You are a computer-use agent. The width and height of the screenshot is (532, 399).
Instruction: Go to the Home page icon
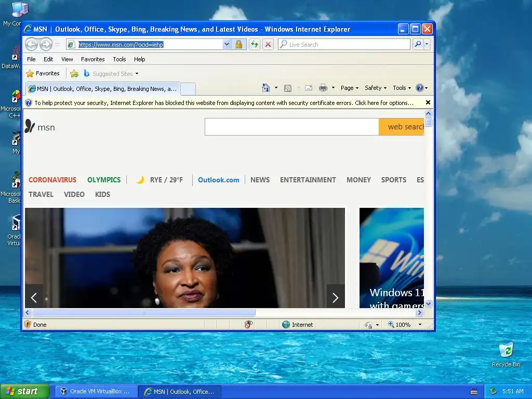coord(265,88)
